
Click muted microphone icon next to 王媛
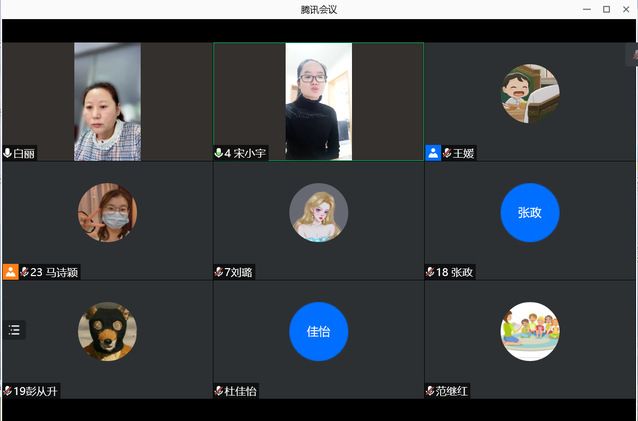[x=447, y=153]
